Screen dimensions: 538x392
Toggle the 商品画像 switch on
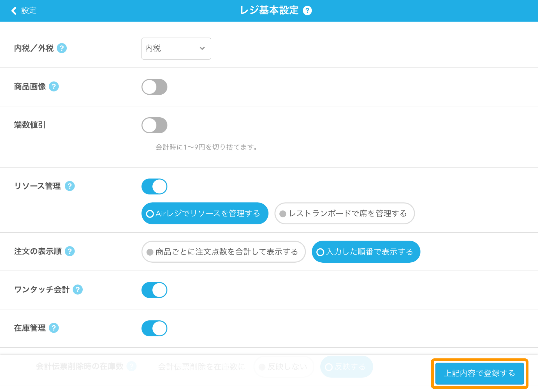tap(154, 87)
